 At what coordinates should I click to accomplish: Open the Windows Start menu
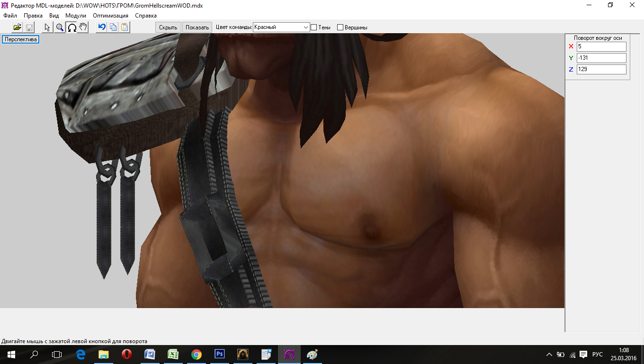click(x=11, y=355)
